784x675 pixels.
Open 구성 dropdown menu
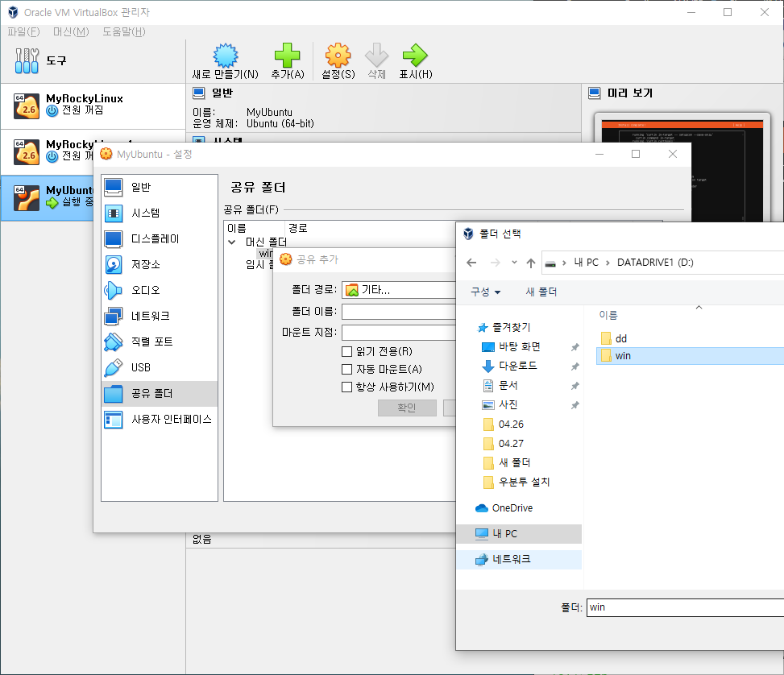pos(486,292)
